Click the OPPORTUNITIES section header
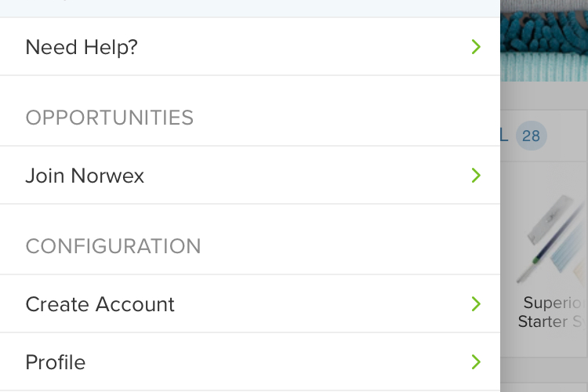The width and height of the screenshot is (588, 392). (110, 118)
